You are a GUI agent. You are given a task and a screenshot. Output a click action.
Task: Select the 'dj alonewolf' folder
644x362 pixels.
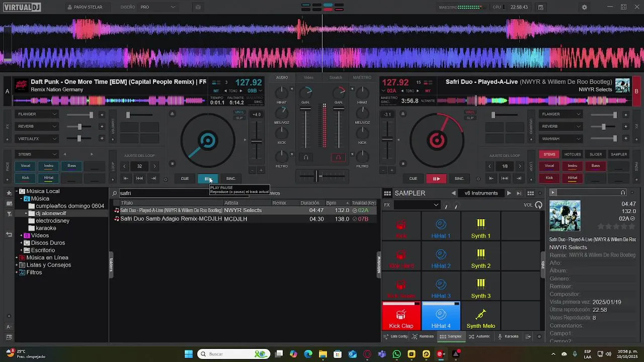[x=51, y=213]
